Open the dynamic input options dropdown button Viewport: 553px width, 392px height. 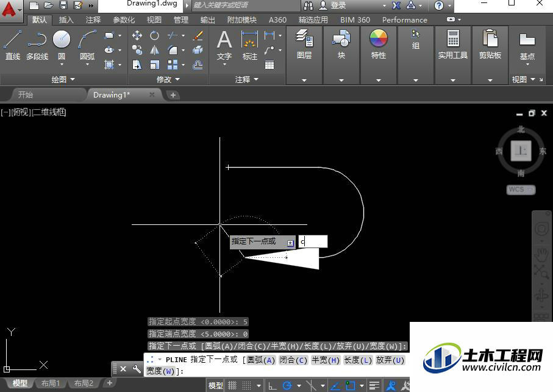pyautogui.click(x=290, y=243)
